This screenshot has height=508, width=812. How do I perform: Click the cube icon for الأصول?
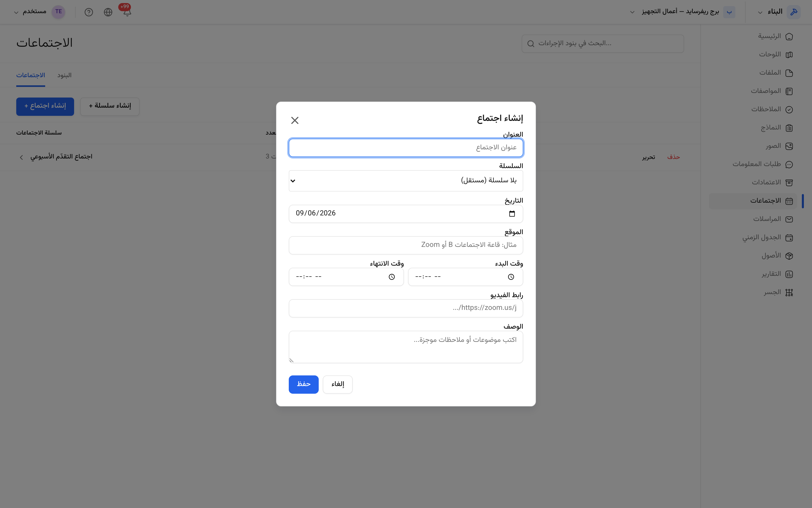(x=789, y=256)
